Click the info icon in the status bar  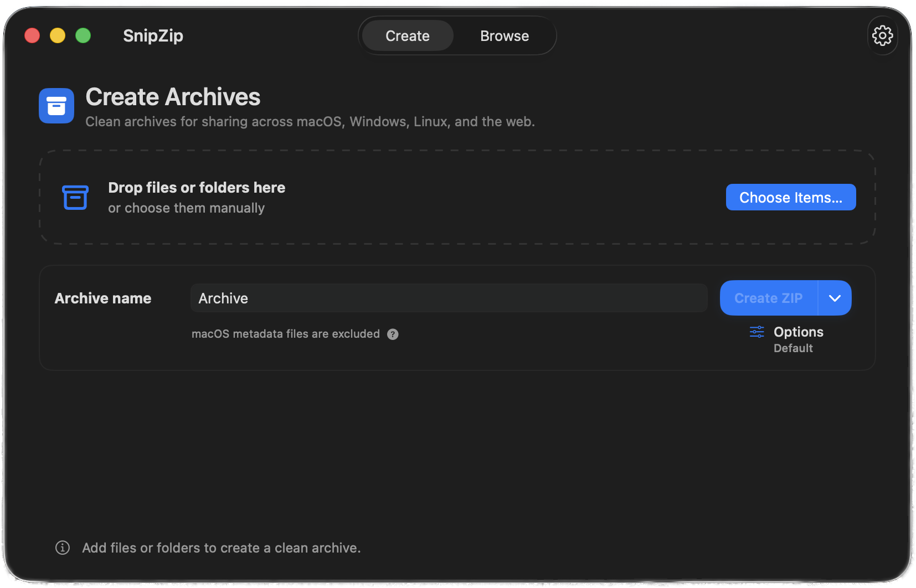tap(63, 548)
